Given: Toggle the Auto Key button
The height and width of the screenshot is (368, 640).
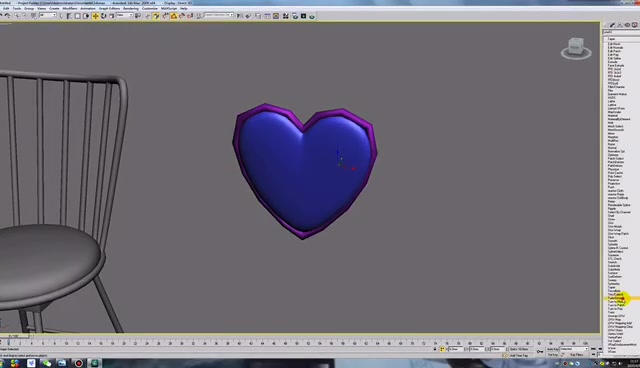Looking at the screenshot, I should coord(552,349).
